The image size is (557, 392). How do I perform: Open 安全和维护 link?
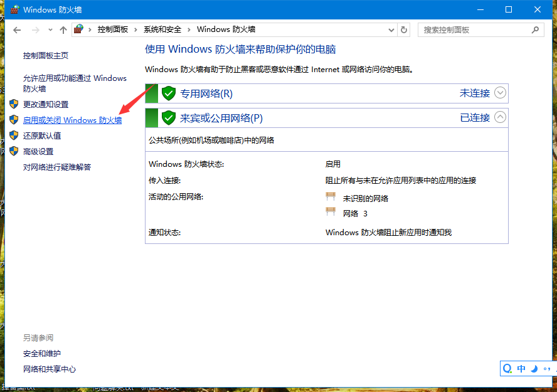42,354
